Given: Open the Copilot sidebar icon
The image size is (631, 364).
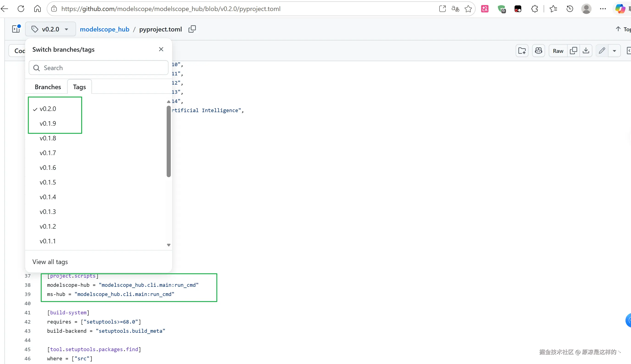Looking at the screenshot, I should click(x=620, y=9).
